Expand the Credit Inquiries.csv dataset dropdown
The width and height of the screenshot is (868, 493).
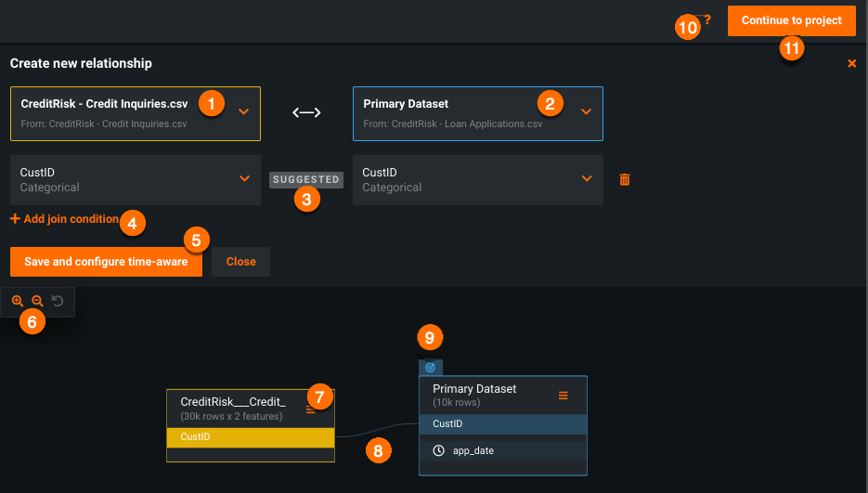click(243, 111)
